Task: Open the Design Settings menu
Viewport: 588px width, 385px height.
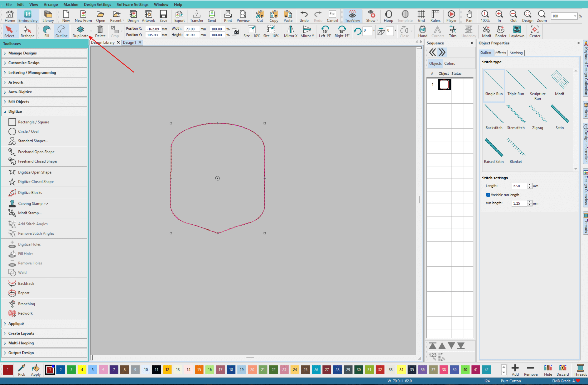Action: [97, 4]
